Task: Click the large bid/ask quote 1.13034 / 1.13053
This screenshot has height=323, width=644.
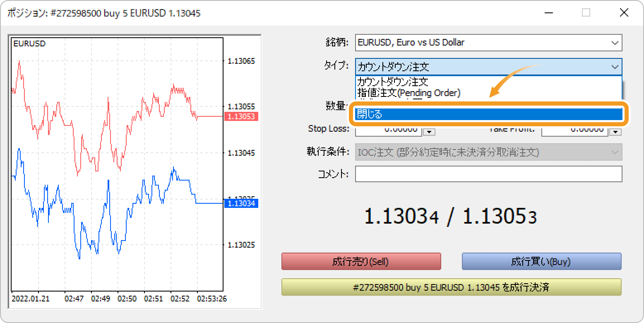Action: click(x=450, y=217)
